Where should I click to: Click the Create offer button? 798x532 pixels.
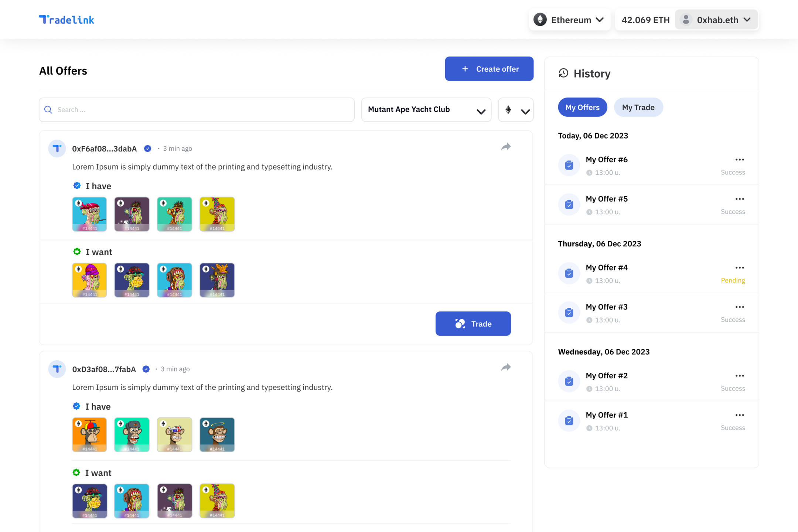click(x=489, y=69)
